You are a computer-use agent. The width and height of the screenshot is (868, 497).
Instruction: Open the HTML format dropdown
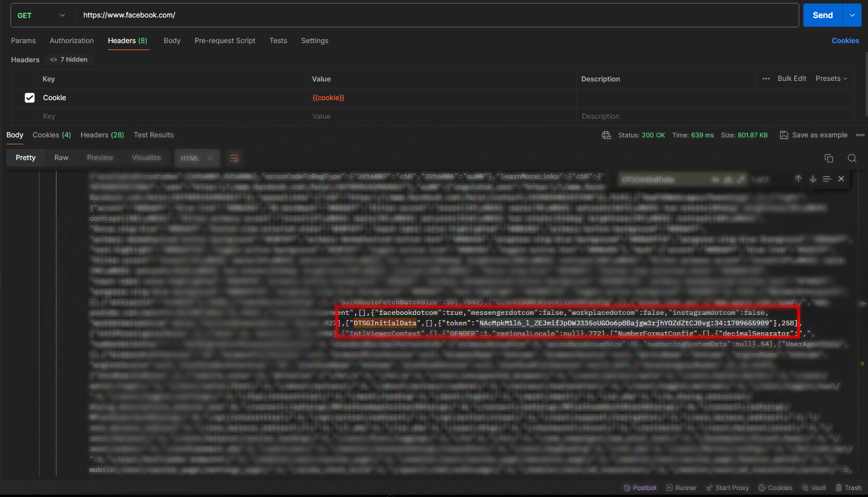pyautogui.click(x=197, y=158)
